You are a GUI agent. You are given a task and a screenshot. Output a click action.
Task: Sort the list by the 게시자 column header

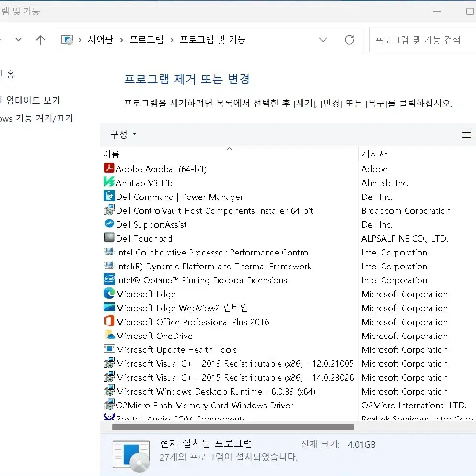point(374,154)
